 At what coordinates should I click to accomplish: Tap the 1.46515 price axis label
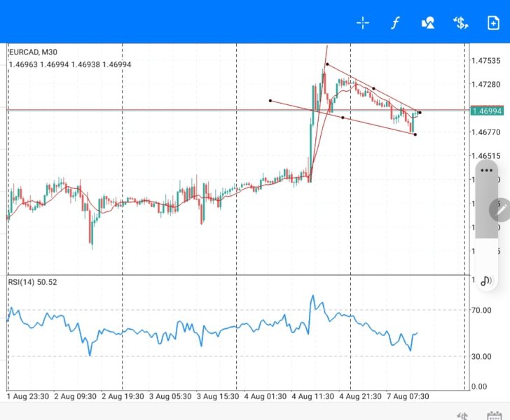click(486, 156)
